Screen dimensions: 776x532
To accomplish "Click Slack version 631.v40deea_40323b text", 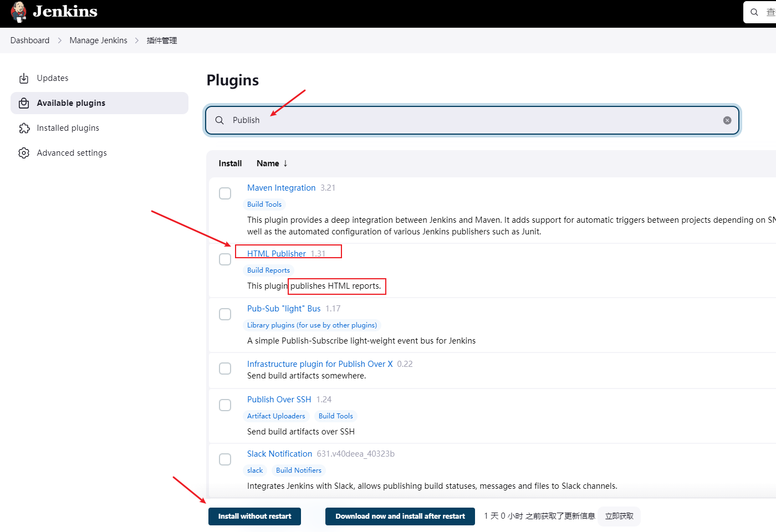I will pyautogui.click(x=355, y=454).
